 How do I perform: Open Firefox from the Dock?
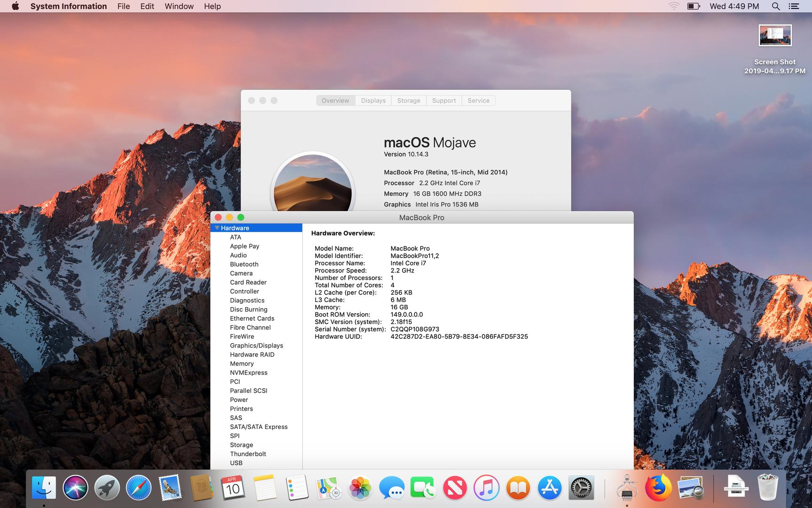coord(658,487)
